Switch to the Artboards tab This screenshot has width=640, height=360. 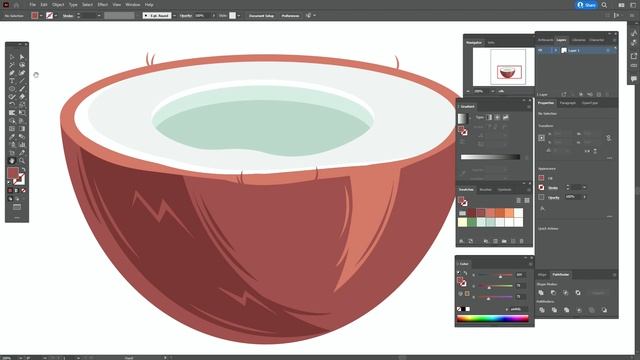pos(545,40)
